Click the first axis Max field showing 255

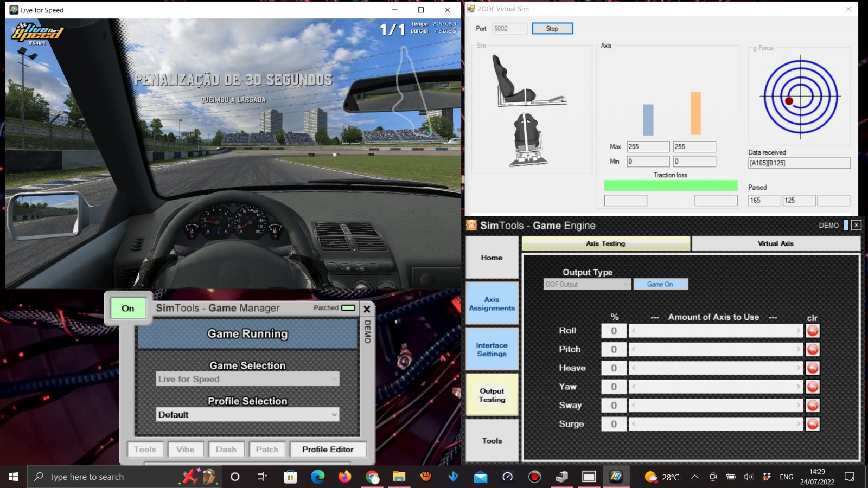pyautogui.click(x=648, y=147)
